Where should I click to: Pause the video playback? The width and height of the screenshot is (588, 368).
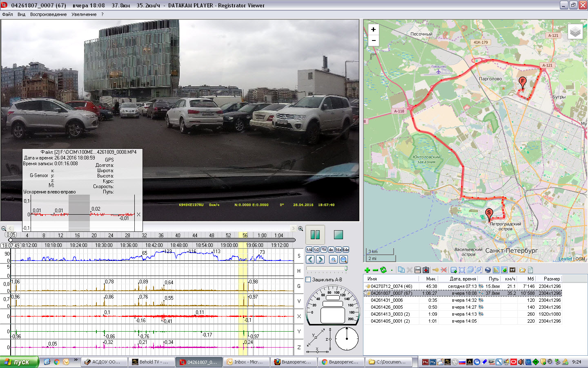click(x=315, y=235)
